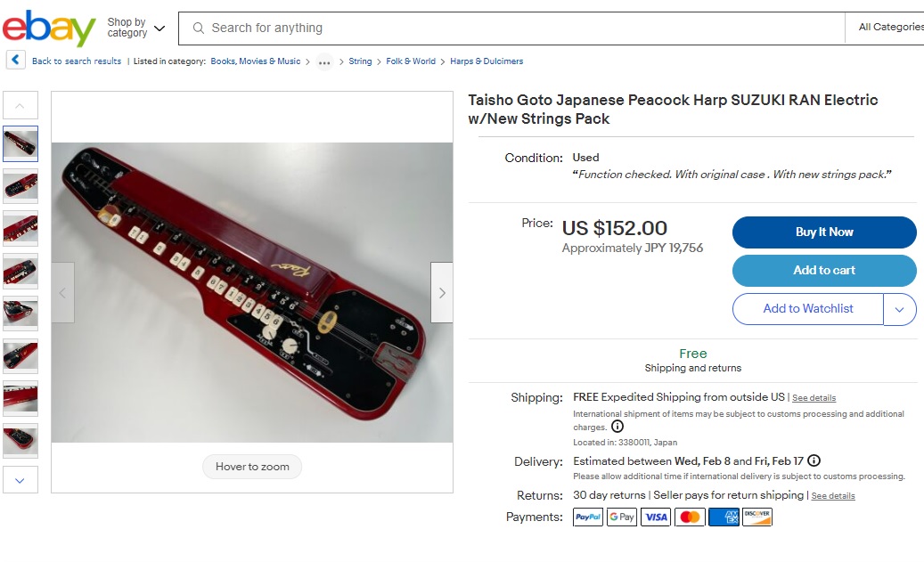Click the eBay logo
Image resolution: width=924 pixels, height=562 pixels.
[49, 29]
